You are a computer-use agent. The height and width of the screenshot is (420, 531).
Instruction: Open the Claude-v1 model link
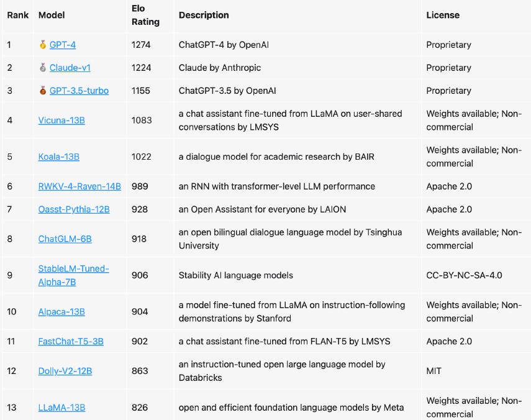click(70, 68)
